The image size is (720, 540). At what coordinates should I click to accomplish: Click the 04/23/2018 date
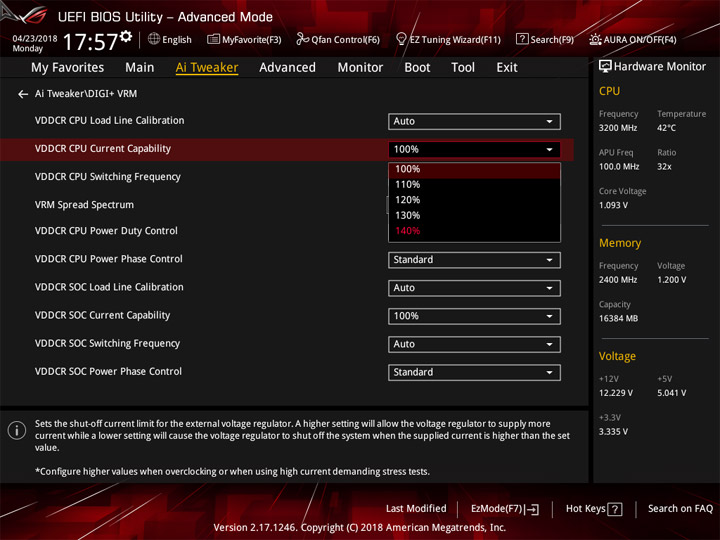(35, 39)
